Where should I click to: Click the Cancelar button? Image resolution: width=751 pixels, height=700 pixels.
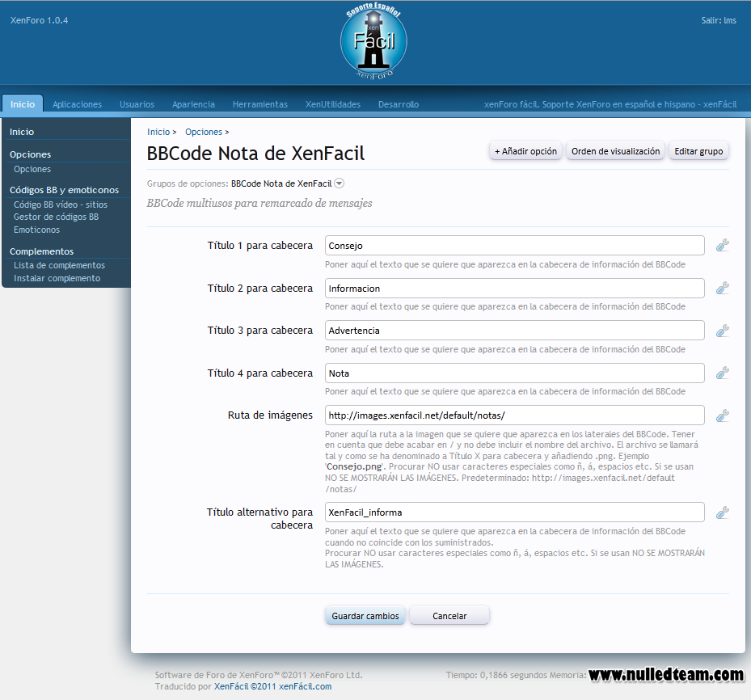pos(449,616)
